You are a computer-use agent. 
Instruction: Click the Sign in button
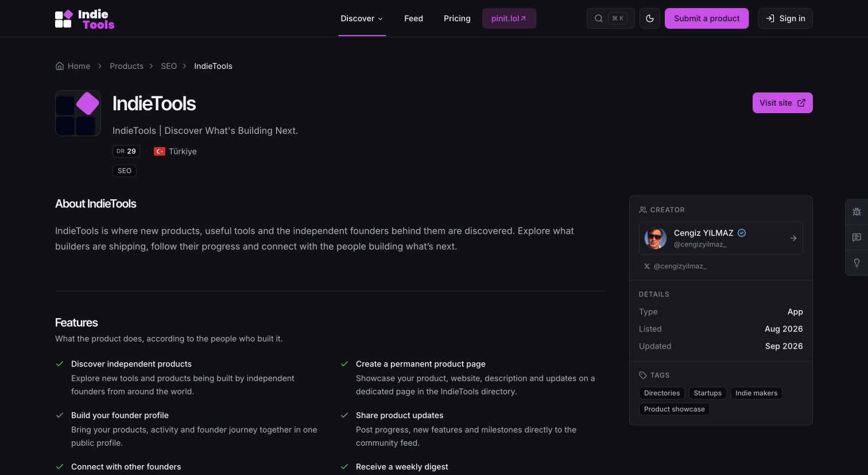(x=785, y=18)
